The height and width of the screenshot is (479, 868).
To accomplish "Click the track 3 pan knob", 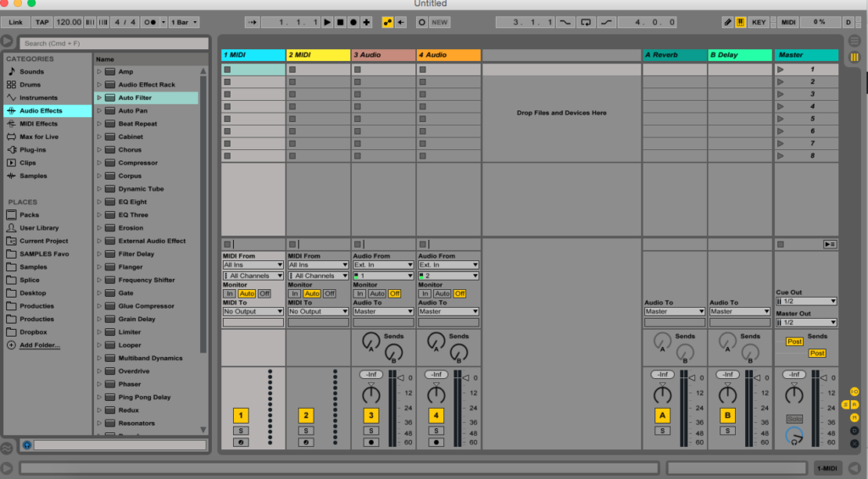I will point(371,394).
